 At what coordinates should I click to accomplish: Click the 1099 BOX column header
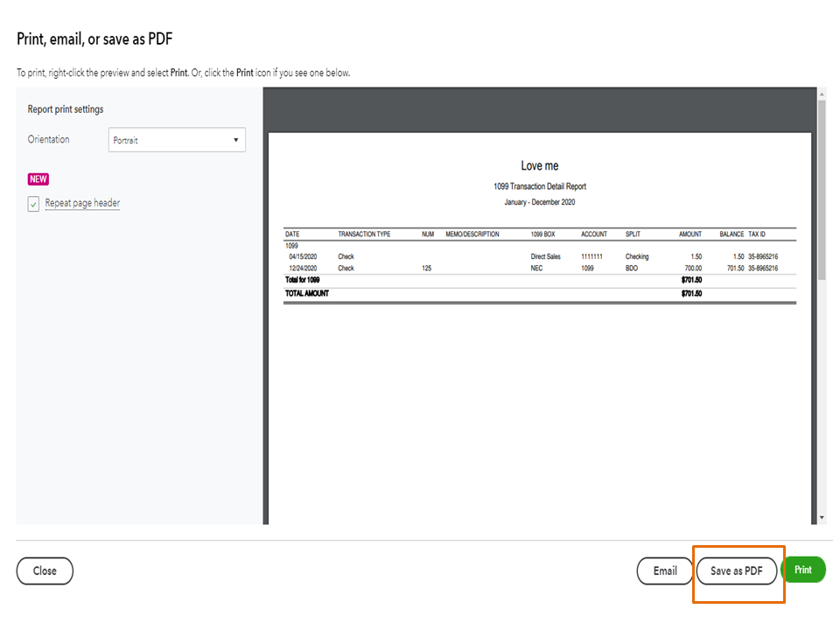(x=542, y=234)
